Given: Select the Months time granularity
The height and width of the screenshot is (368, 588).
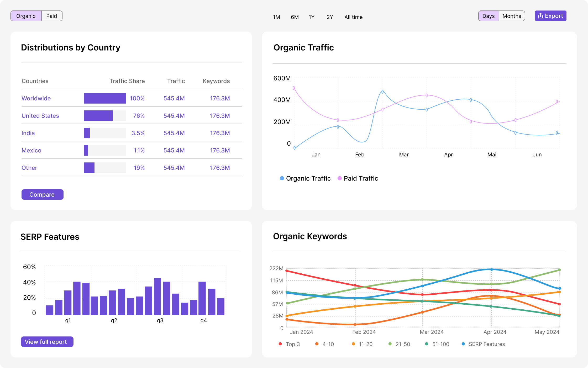Looking at the screenshot, I should pos(512,16).
